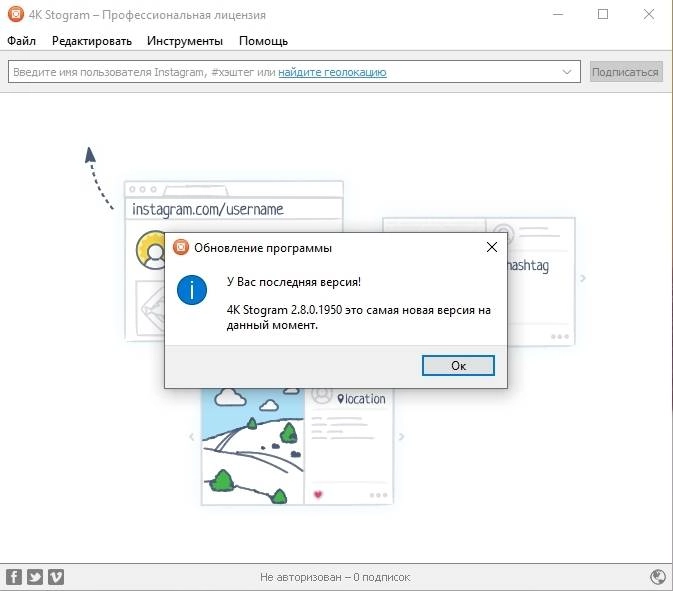Click the 4K Stogram title bar app icon
The image size is (673, 591).
click(x=16, y=14)
